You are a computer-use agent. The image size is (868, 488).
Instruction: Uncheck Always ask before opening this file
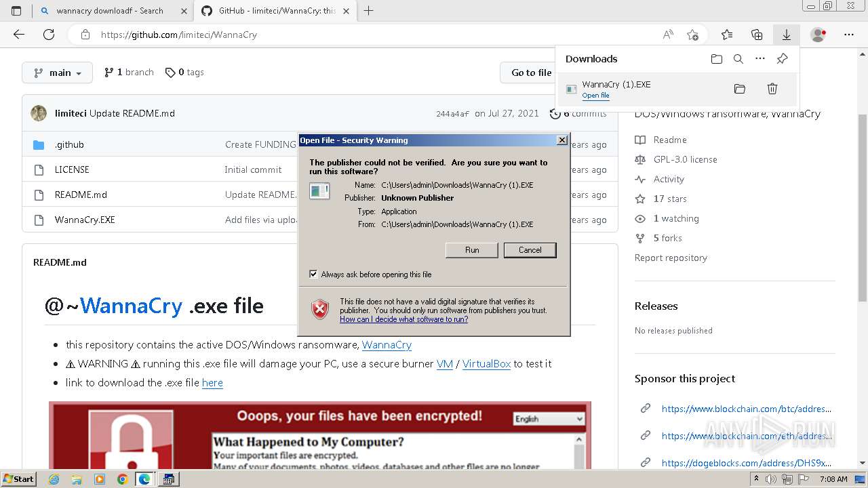pos(313,274)
